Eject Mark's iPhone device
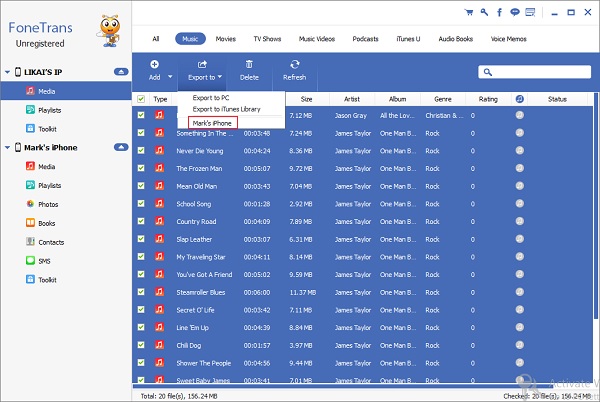The image size is (600, 402). [x=121, y=148]
